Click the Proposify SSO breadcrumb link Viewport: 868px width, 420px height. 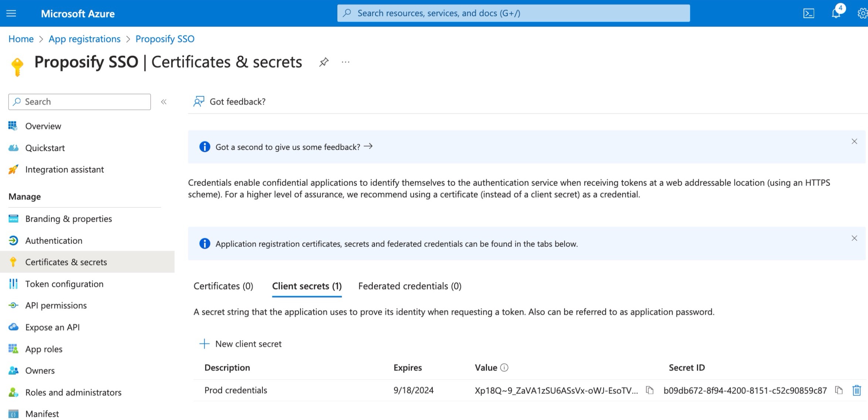point(165,39)
